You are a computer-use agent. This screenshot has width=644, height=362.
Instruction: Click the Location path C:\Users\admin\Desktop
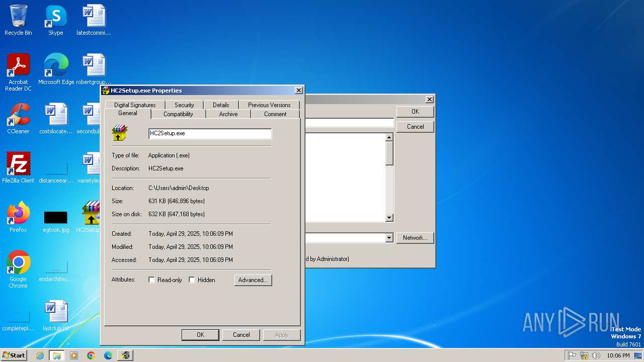click(179, 188)
